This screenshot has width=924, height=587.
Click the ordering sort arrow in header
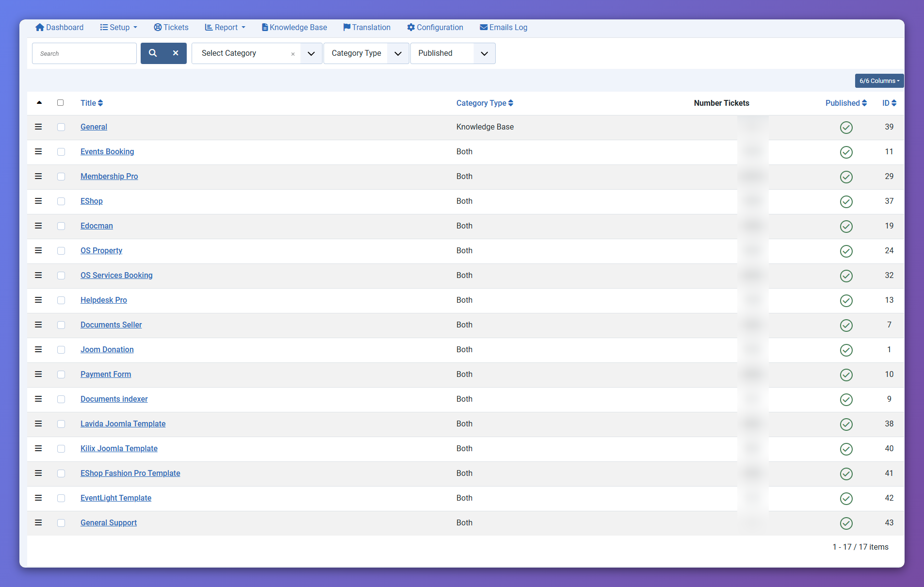39,103
